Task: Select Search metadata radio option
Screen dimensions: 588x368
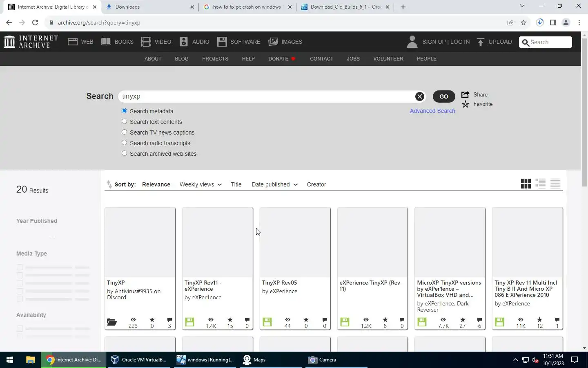Action: (x=125, y=111)
